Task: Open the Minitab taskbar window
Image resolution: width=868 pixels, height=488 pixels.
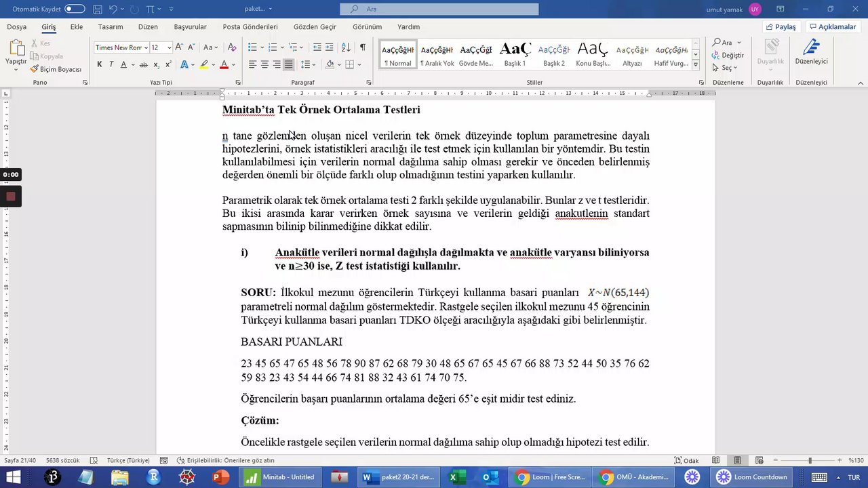Action: click(280, 477)
